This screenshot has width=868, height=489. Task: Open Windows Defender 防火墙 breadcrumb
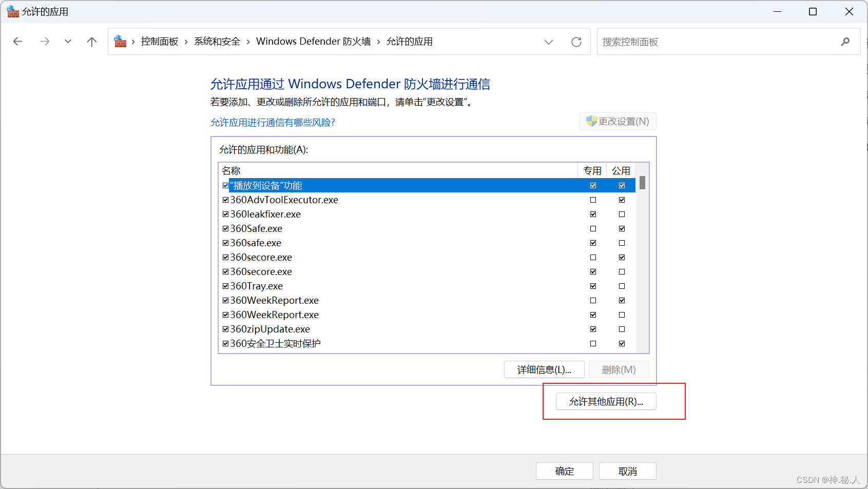(x=314, y=42)
